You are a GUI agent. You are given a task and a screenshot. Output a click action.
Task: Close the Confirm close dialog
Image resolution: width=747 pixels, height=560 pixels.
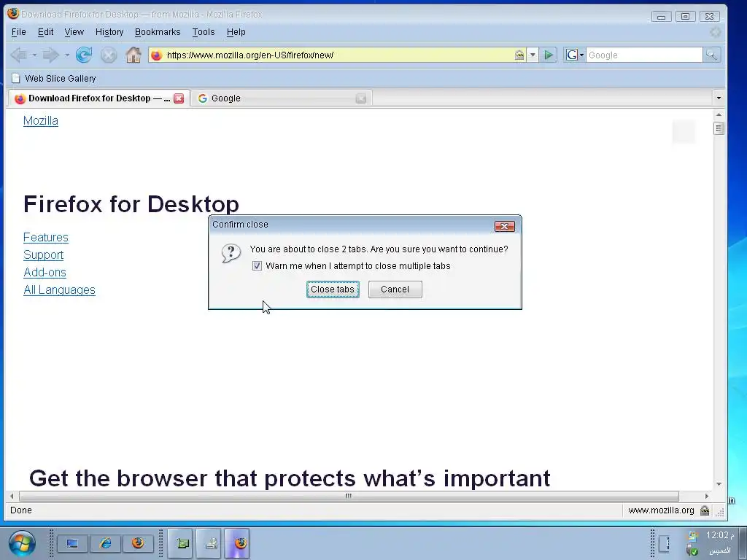[505, 226]
